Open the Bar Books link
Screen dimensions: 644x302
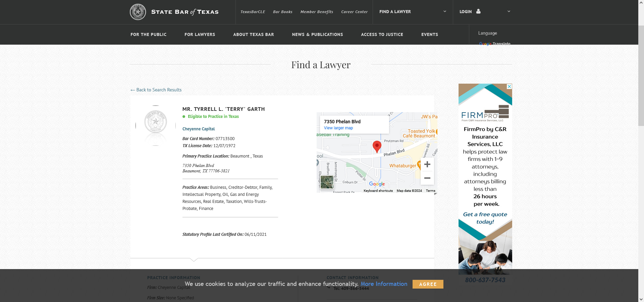click(x=283, y=12)
